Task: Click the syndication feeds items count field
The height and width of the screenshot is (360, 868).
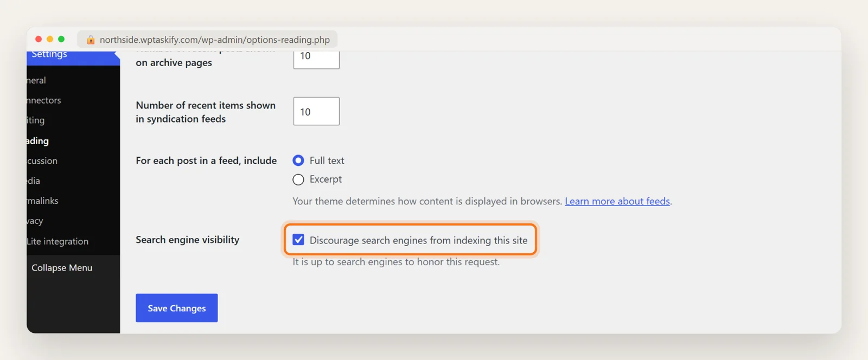Action: point(316,111)
